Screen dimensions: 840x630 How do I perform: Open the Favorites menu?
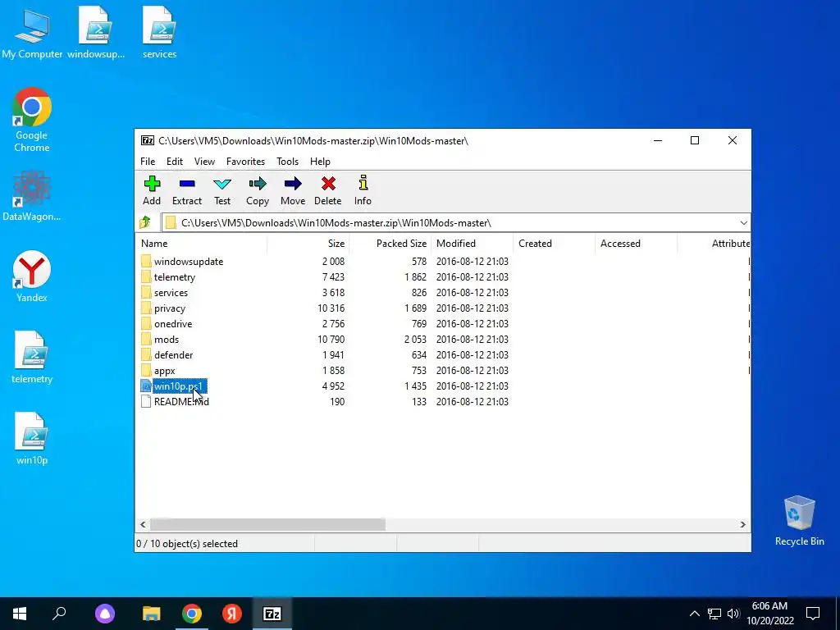tap(245, 162)
